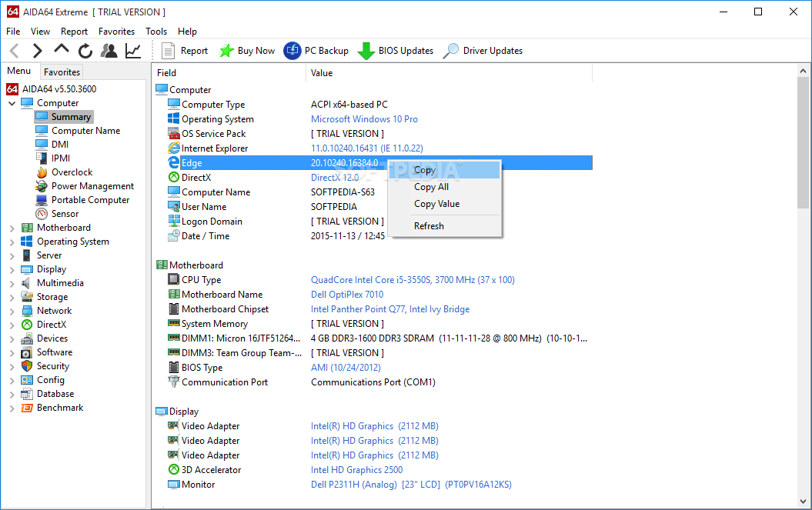This screenshot has width=812, height=510.
Task: Click the Dell P2311H monitor link
Action: tap(411, 485)
